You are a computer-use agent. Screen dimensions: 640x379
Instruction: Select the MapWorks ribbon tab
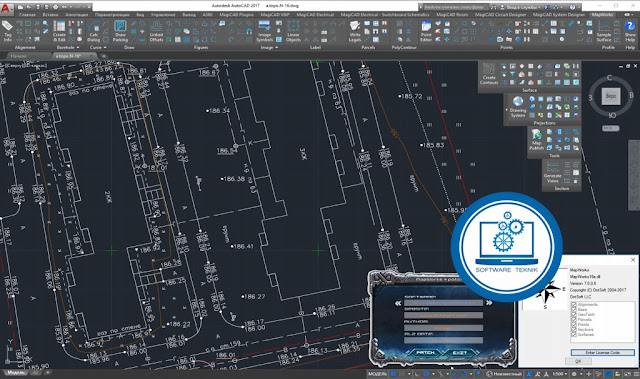coord(602,15)
